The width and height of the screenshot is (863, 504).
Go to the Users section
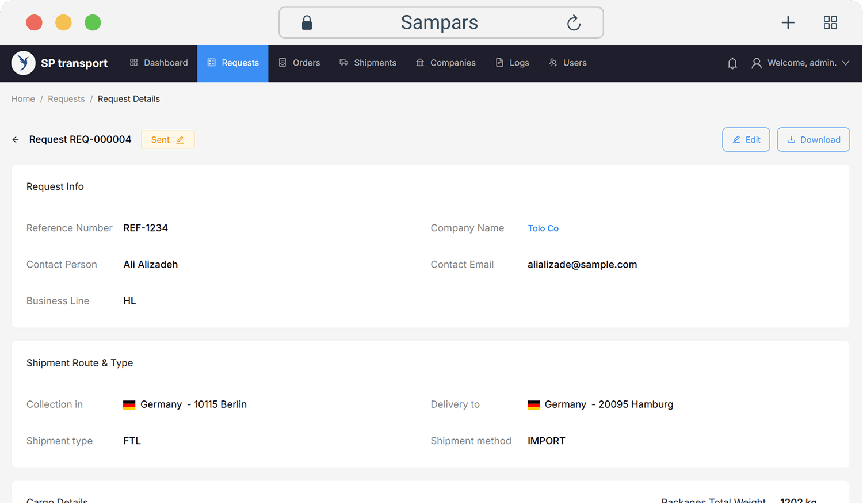[568, 63]
